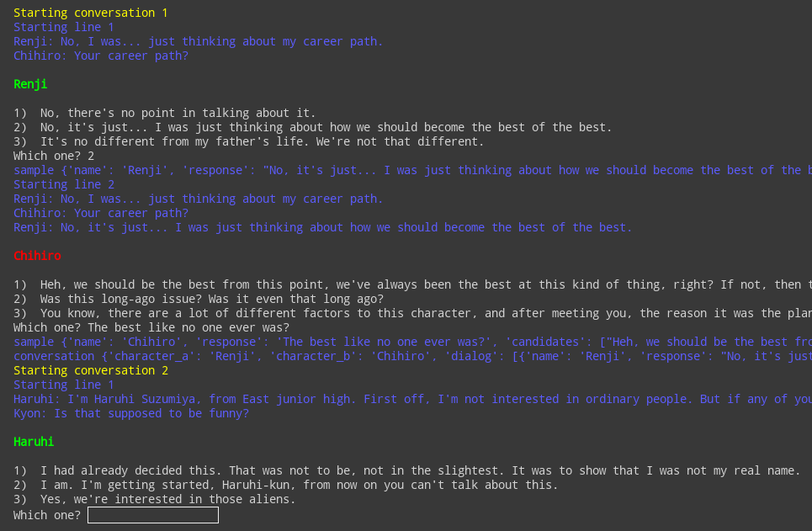Click the 'Which one? The best like no one' line
This screenshot has width=812, height=531.
pyautogui.click(x=151, y=328)
